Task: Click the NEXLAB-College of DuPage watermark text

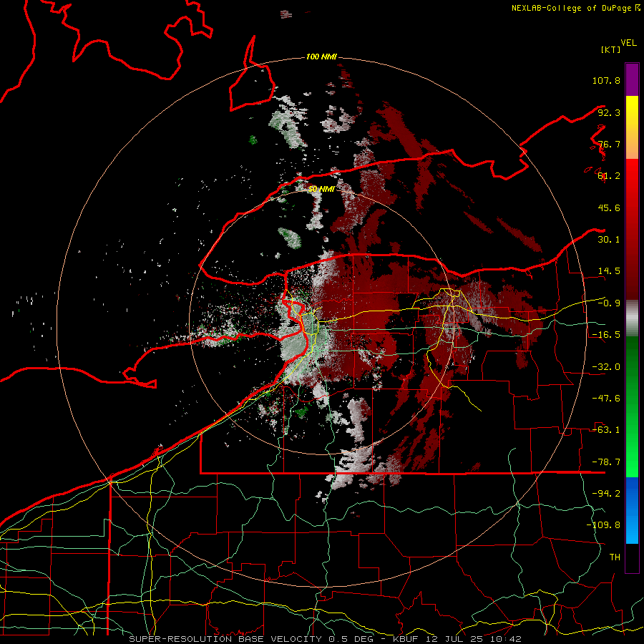Action: coord(575,8)
